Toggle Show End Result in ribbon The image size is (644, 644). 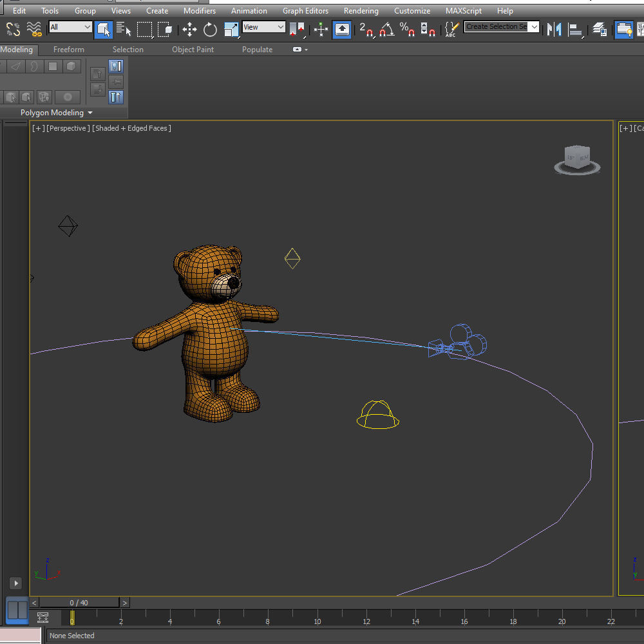point(116,97)
